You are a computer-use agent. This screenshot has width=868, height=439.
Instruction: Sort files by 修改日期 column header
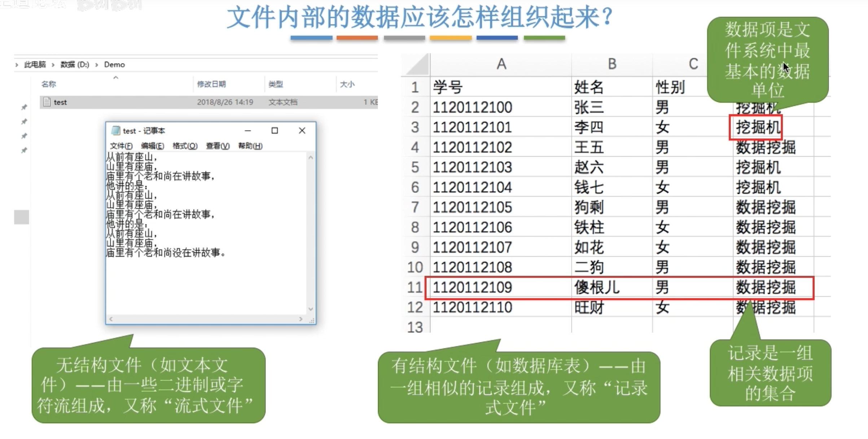[x=211, y=84]
